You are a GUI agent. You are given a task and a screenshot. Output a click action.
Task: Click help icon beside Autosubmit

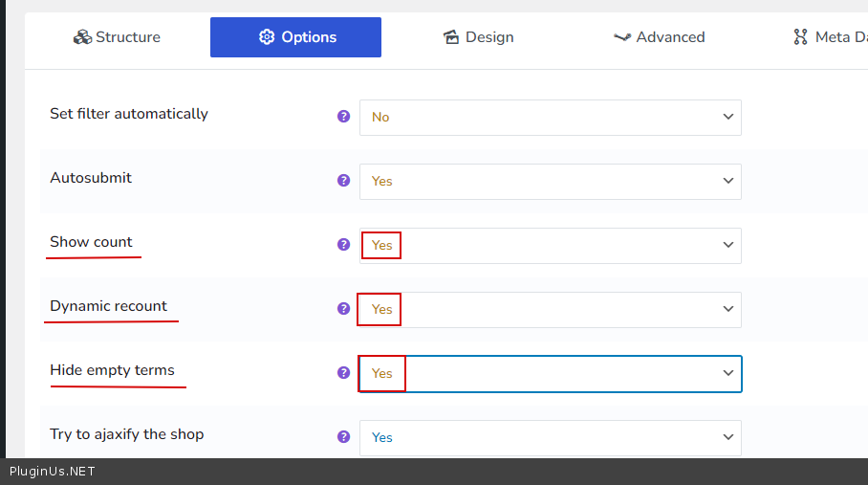pyautogui.click(x=344, y=181)
